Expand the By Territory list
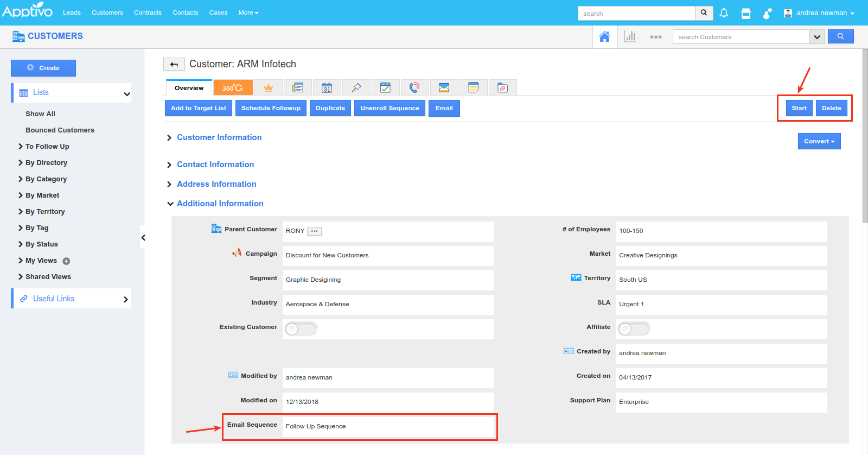The height and width of the screenshot is (455, 868). pos(45,212)
